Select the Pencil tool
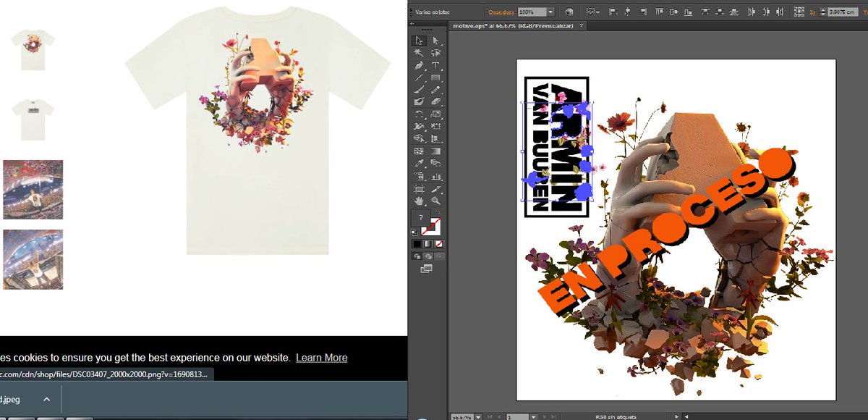The height and width of the screenshot is (420, 868). (x=435, y=90)
